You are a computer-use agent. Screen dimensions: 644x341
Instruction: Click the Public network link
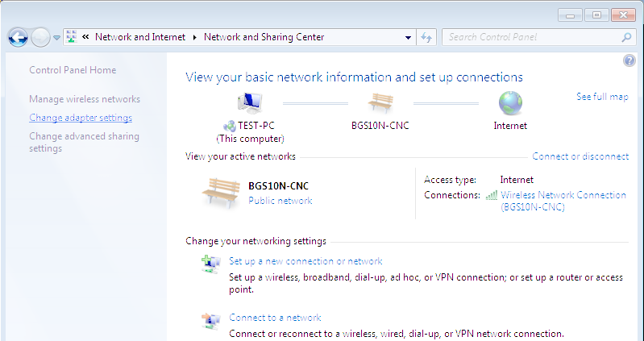[x=280, y=201]
